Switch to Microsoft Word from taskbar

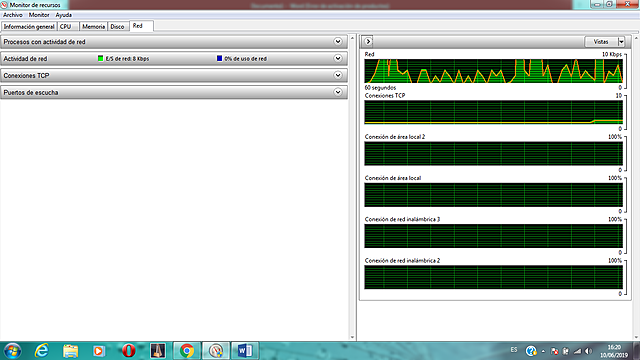pos(245,351)
